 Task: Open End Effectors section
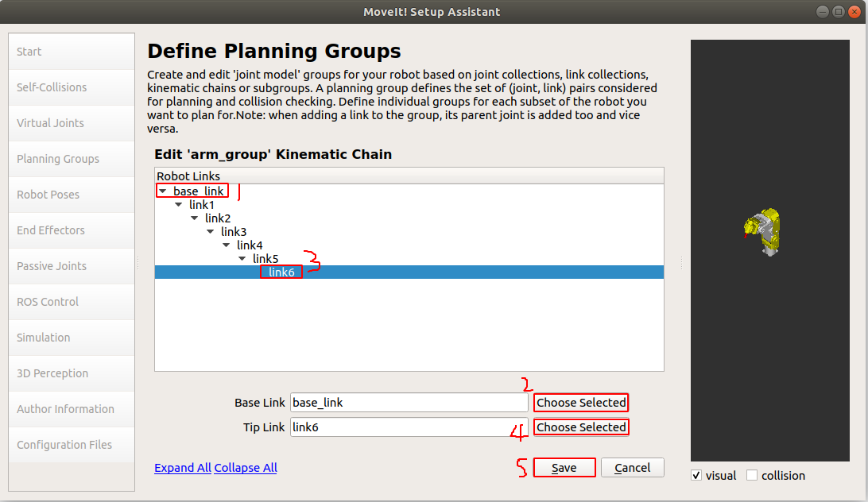tap(51, 230)
